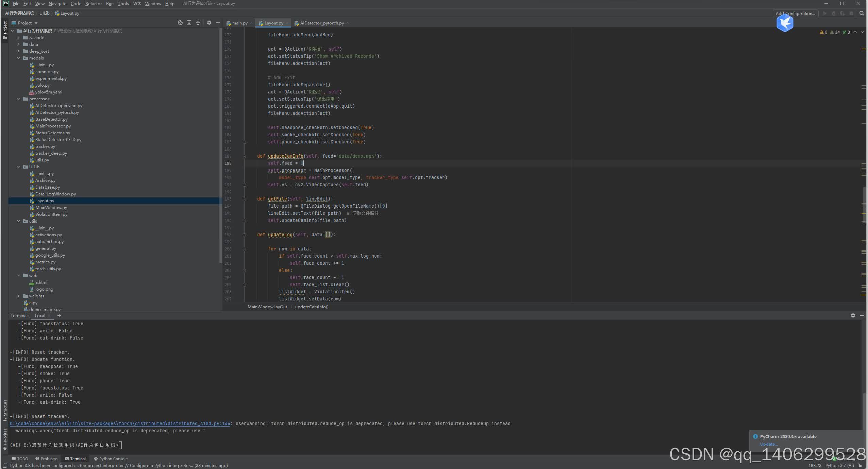This screenshot has height=469, width=868.
Task: Hide the Project panel with minus icon
Action: pos(218,23)
